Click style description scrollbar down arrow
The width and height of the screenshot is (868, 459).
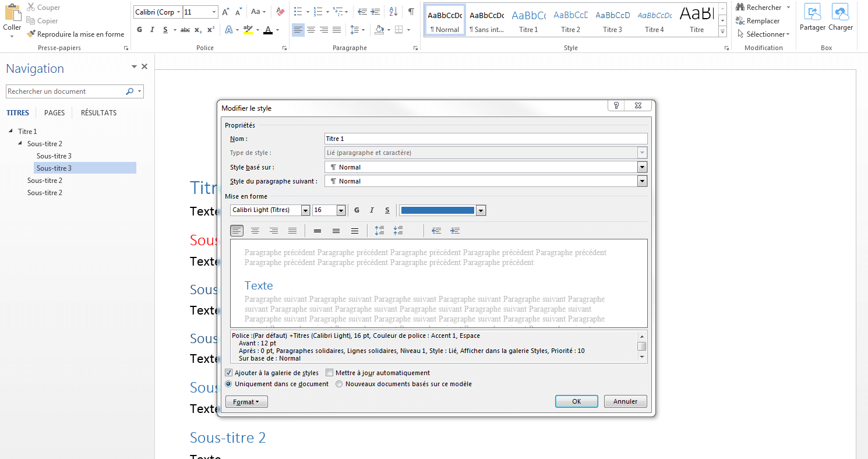[643, 356]
